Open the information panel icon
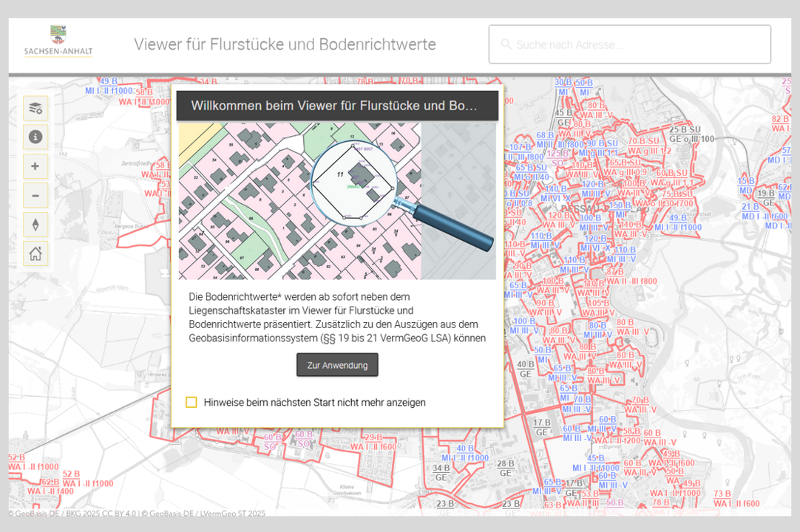Image resolution: width=800 pixels, height=532 pixels. [x=35, y=137]
